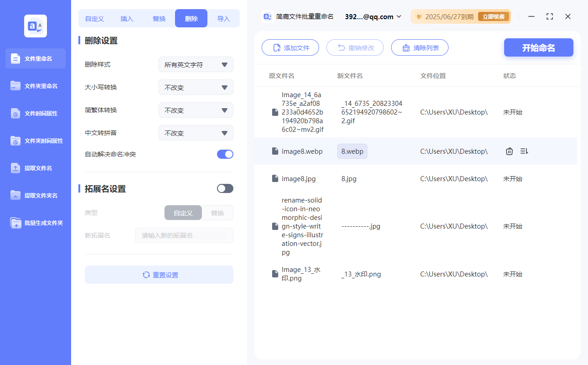Click the 提取文件名 sidebar icon
This screenshot has height=365, width=588.
(x=16, y=168)
